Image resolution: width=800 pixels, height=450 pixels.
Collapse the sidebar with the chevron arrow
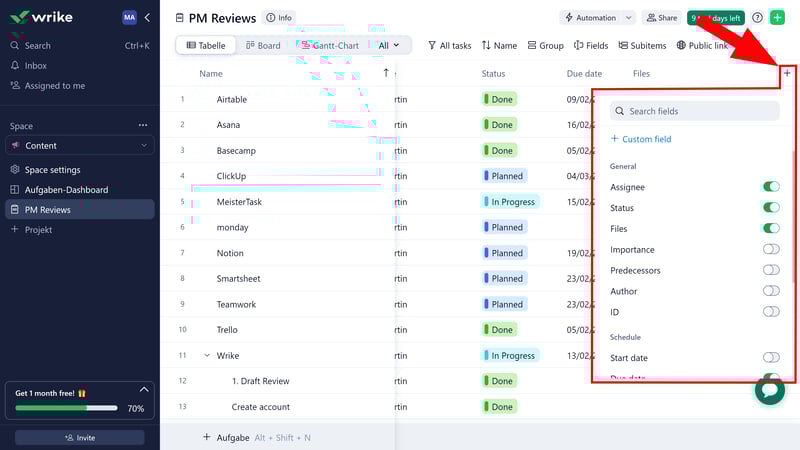pyautogui.click(x=147, y=17)
